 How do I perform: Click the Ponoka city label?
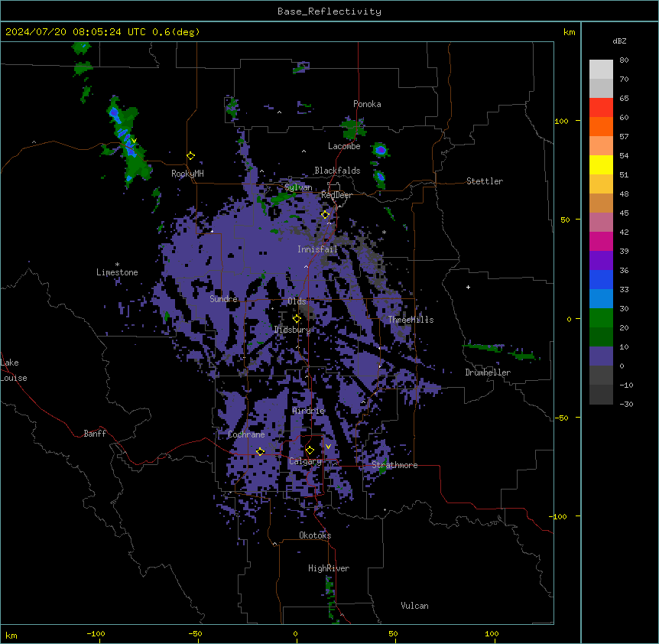click(x=367, y=104)
